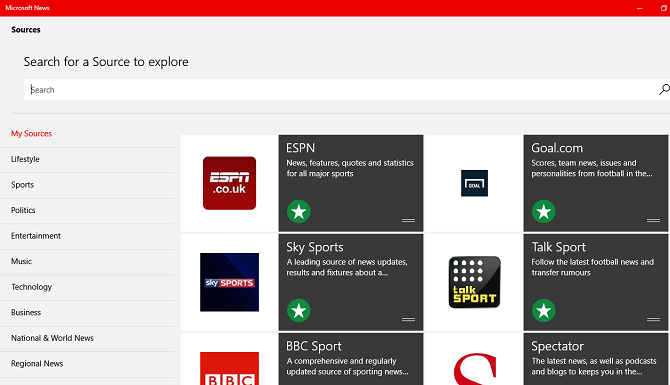Click the reorder handle on ESPN card
This screenshot has height=385, width=670.
click(x=408, y=220)
